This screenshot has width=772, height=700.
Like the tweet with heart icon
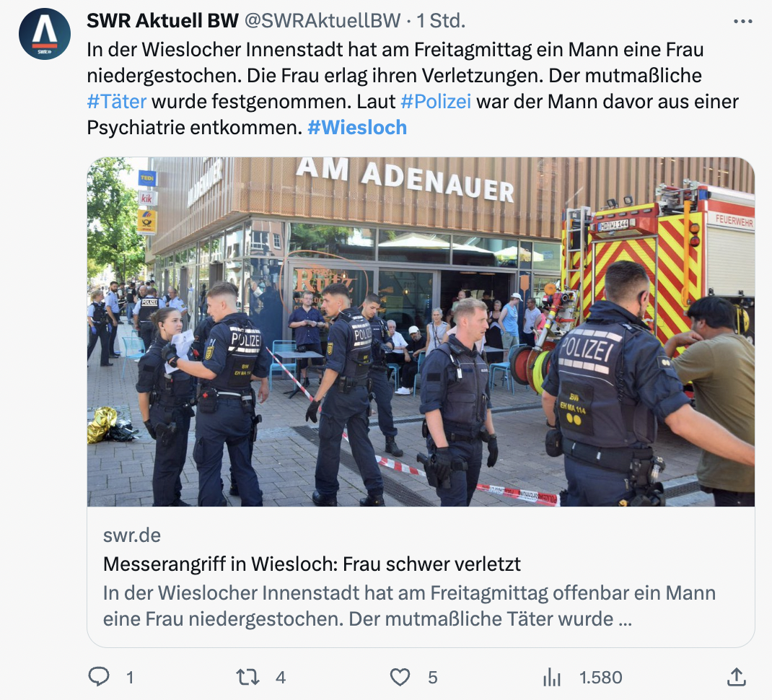pyautogui.click(x=400, y=677)
